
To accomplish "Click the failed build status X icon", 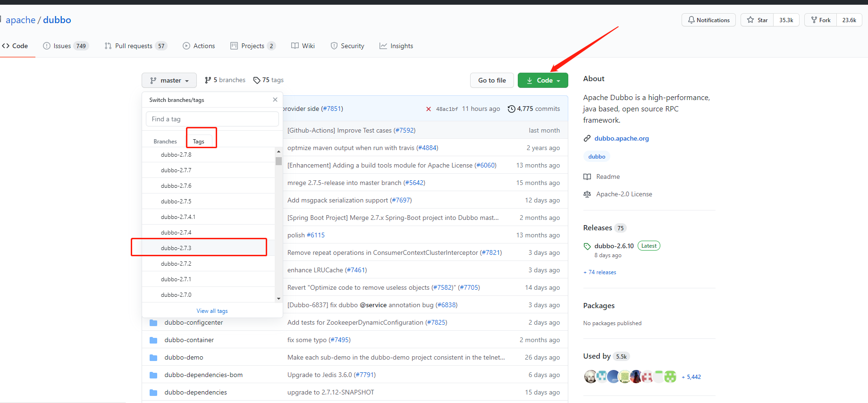I will [x=429, y=109].
